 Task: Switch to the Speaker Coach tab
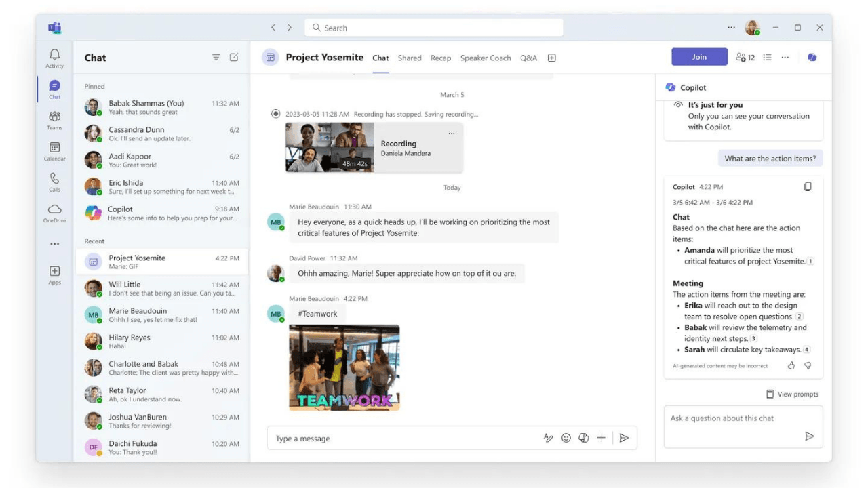point(486,58)
